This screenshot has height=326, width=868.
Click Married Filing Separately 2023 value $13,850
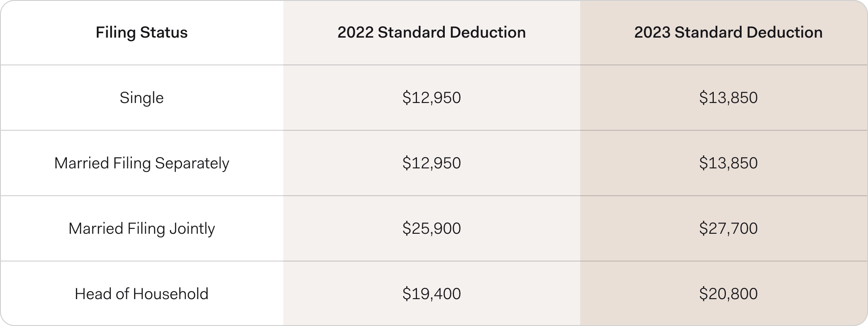click(728, 163)
